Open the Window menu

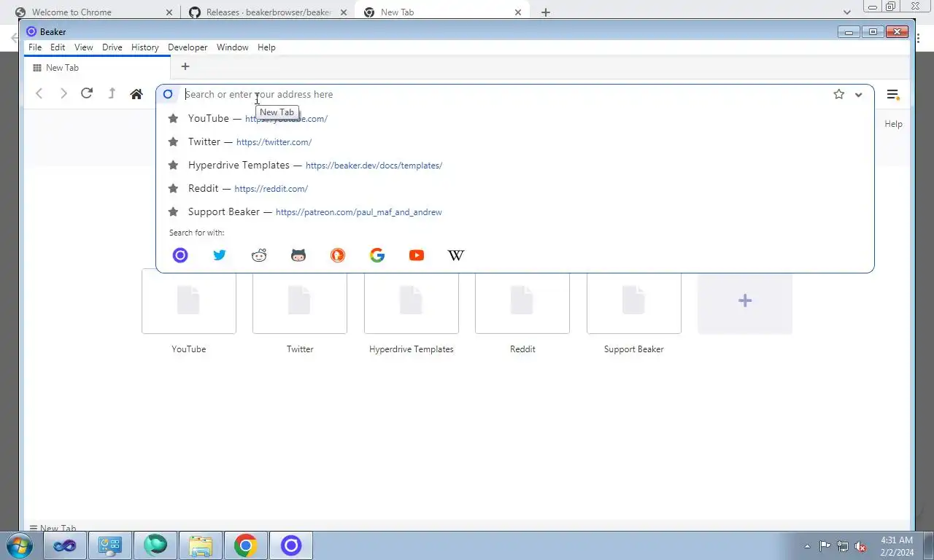pos(233,47)
